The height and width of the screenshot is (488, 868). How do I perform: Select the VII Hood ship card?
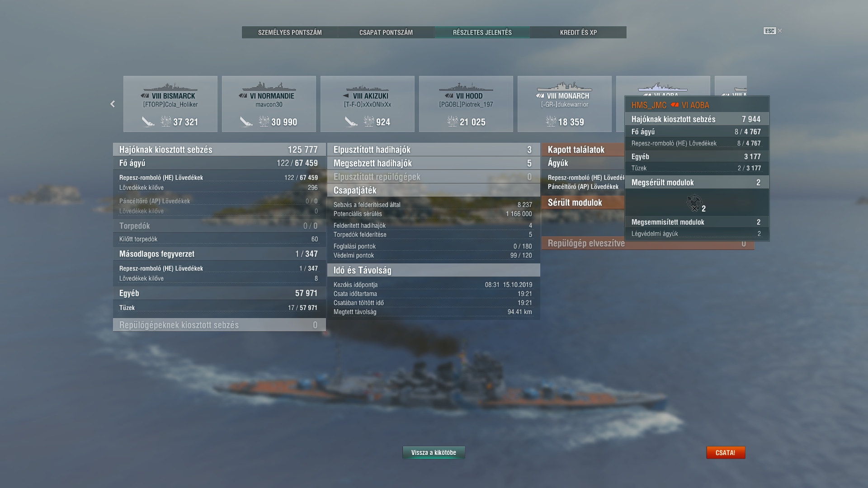(466, 104)
